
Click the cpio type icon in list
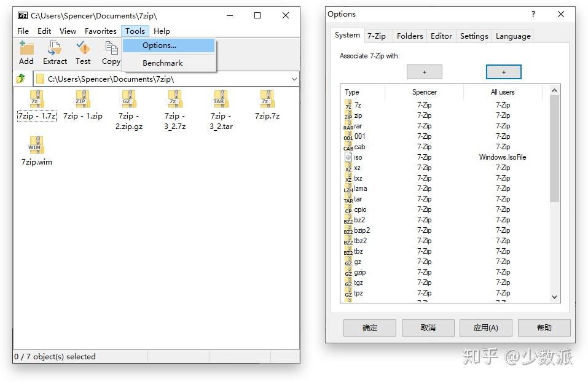pyautogui.click(x=348, y=209)
